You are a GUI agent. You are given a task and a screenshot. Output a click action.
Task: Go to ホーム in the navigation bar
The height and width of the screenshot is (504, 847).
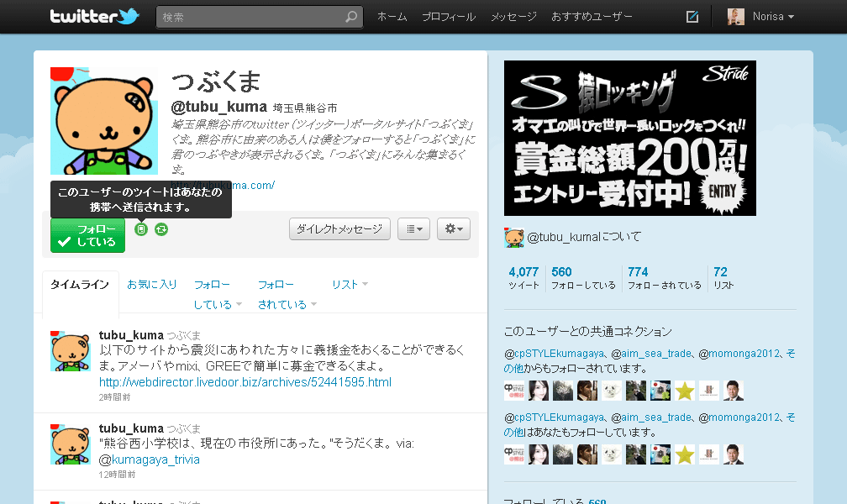(392, 17)
